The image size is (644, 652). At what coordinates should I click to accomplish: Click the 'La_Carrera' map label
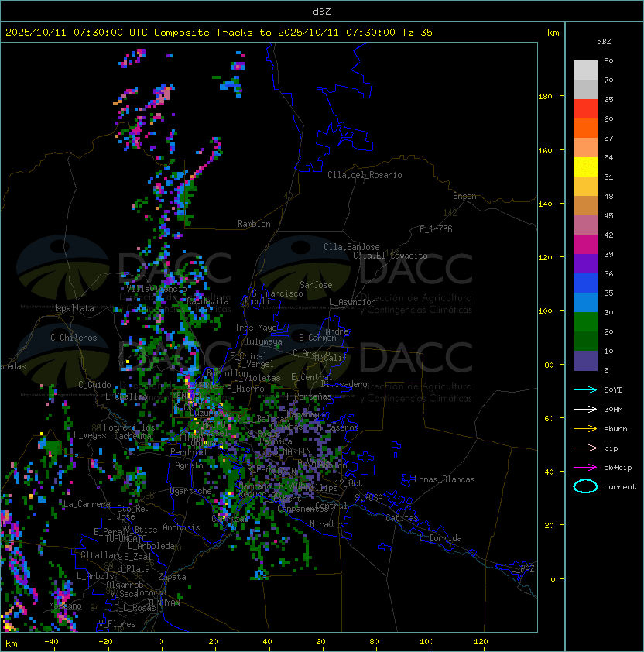(x=87, y=504)
